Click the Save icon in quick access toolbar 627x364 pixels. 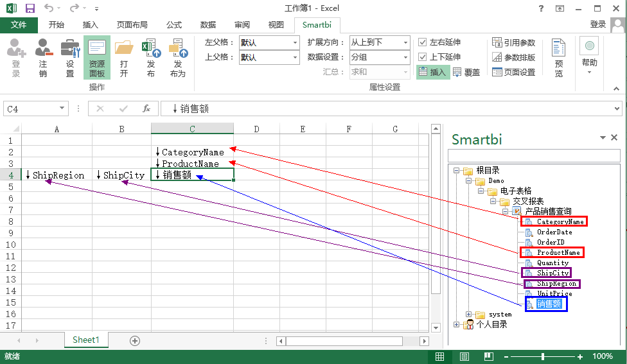30,8
